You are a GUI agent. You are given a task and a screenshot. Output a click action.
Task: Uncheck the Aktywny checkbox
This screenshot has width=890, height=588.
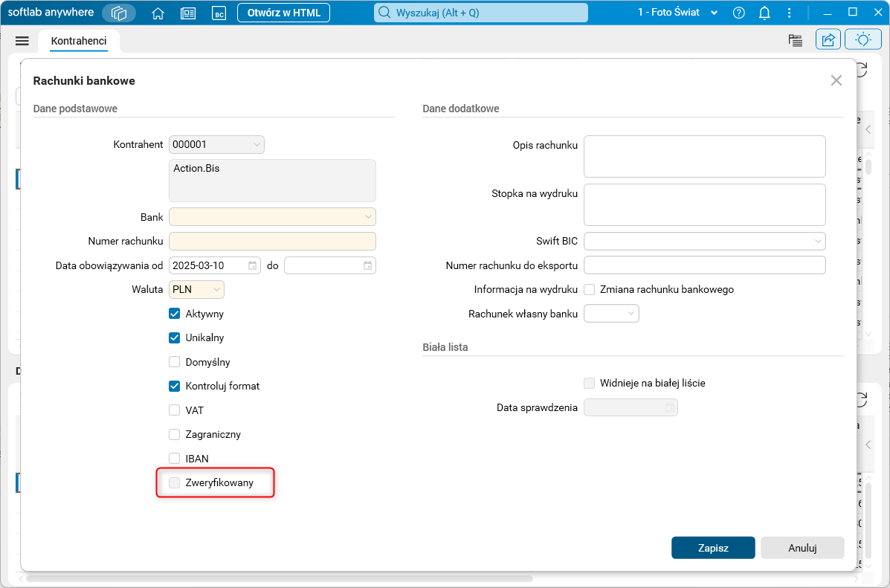pyautogui.click(x=175, y=314)
